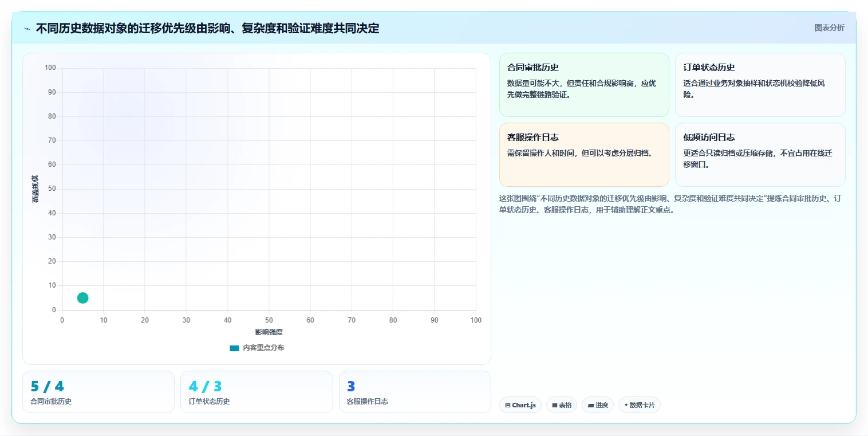
Task: Click the chart summary paragraph starting 这张图围绕
Action: point(670,204)
